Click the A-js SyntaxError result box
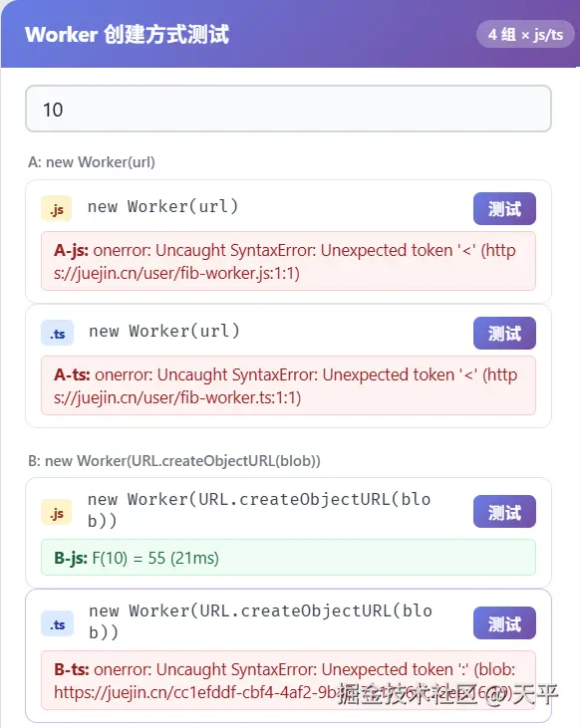580x728 pixels. (x=288, y=261)
